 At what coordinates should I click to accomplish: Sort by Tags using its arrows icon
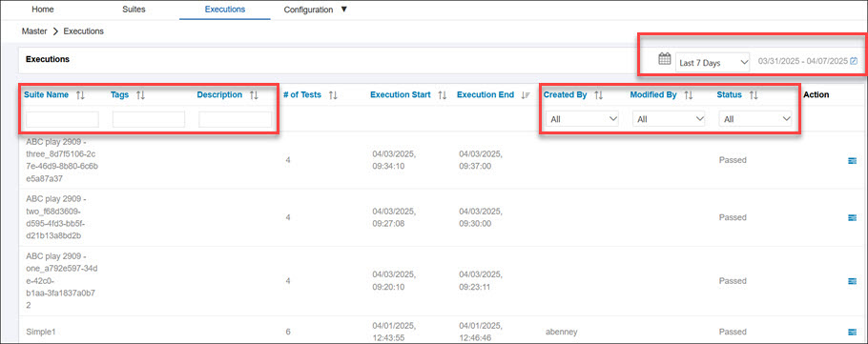tap(140, 95)
